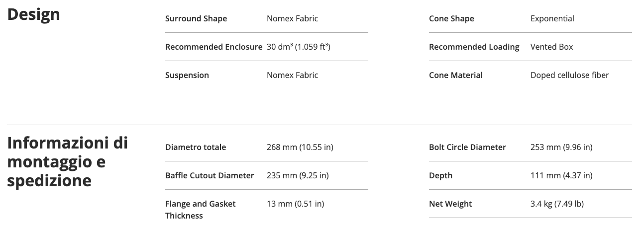Click the 30 dm³ (1.059 ft³) value
644x225 pixels.
tap(299, 47)
